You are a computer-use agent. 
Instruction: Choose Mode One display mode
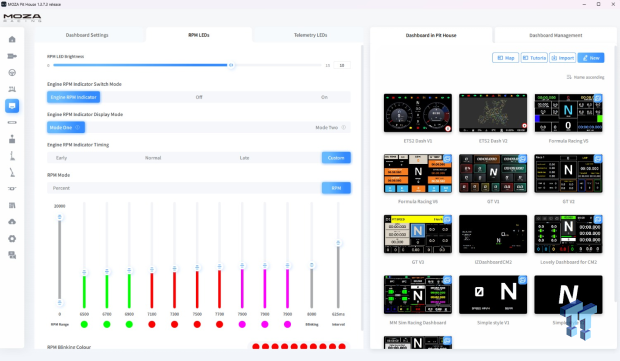pyautogui.click(x=66, y=127)
